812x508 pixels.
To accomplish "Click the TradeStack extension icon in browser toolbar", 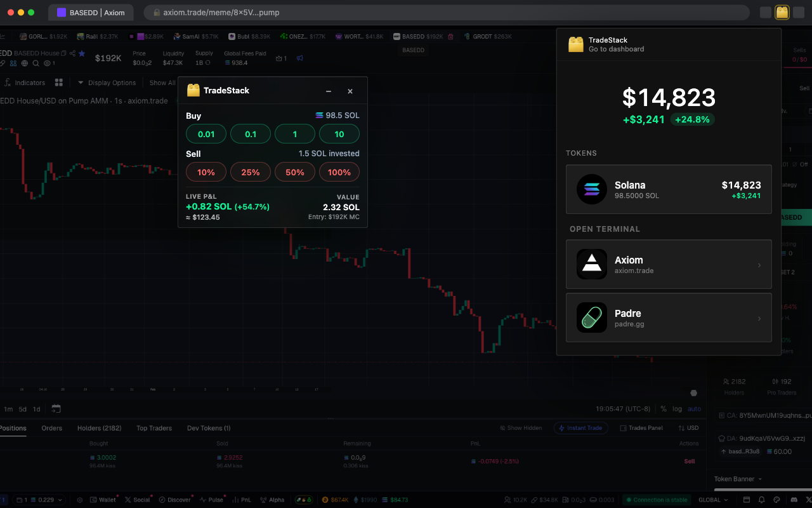I will (782, 12).
